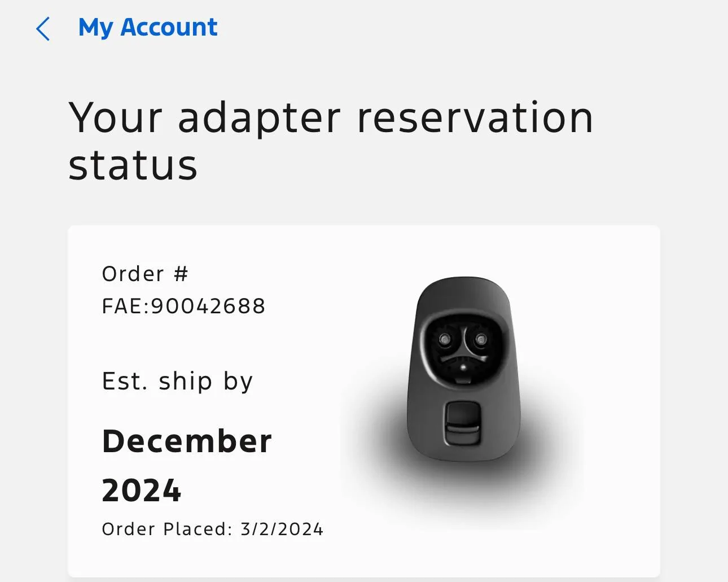728x582 pixels.
Task: Click the word "reservation" in the heading
Action: (x=475, y=118)
